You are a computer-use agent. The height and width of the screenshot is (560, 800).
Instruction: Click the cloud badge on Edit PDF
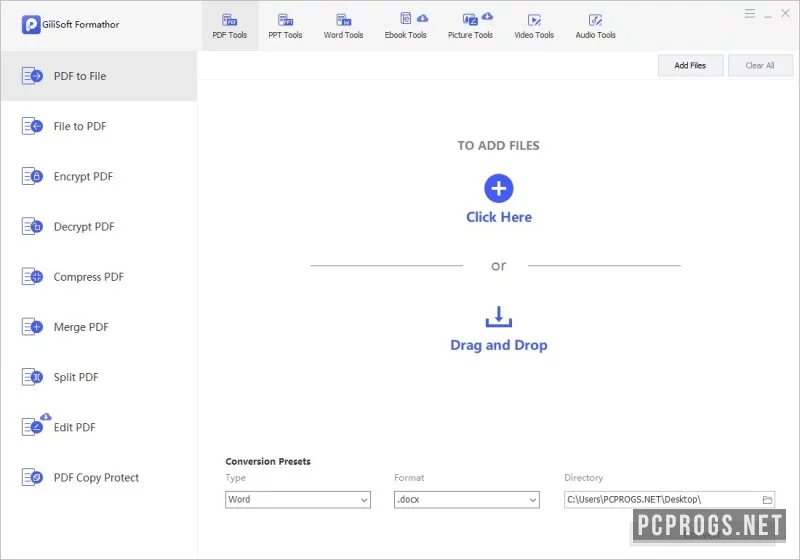[x=46, y=417]
